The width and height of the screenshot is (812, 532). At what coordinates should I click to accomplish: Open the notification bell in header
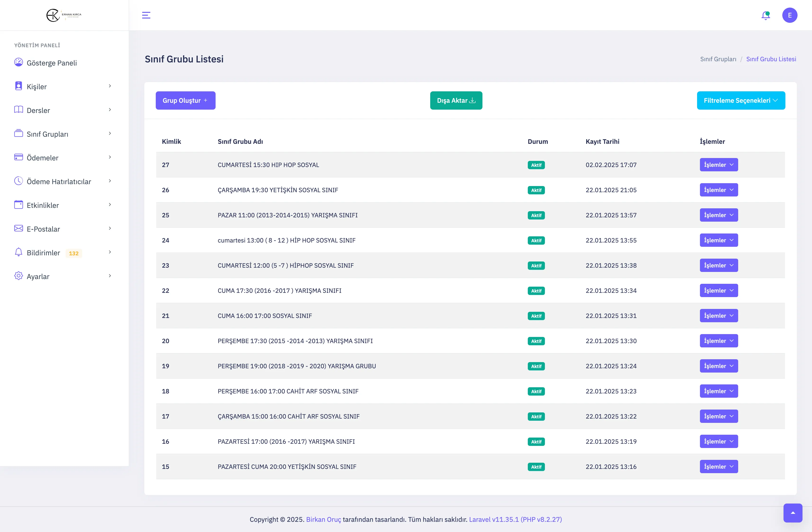click(x=766, y=15)
